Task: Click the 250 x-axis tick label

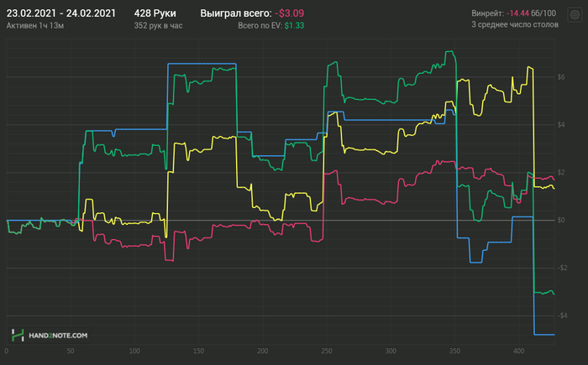Action: click(x=327, y=351)
